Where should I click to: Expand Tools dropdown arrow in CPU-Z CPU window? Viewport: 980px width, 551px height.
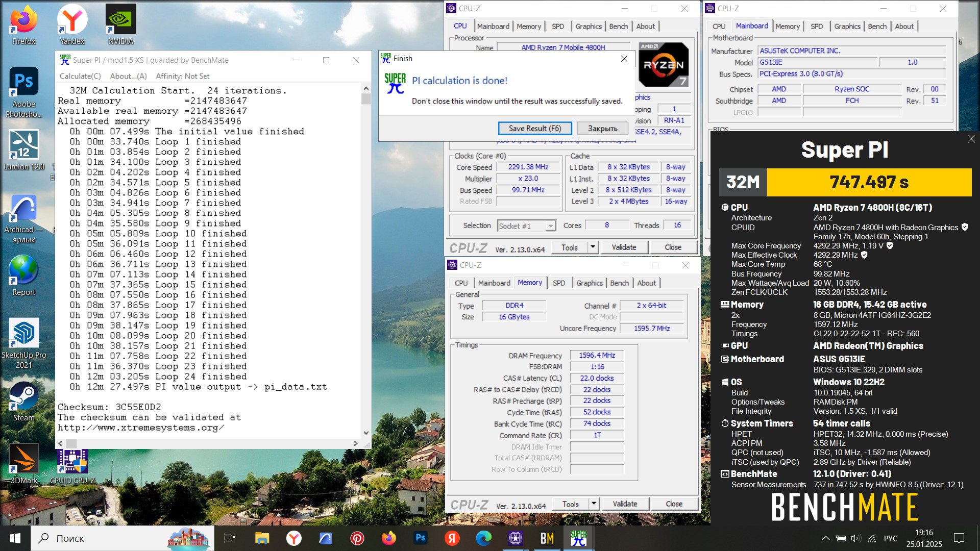pyautogui.click(x=593, y=247)
